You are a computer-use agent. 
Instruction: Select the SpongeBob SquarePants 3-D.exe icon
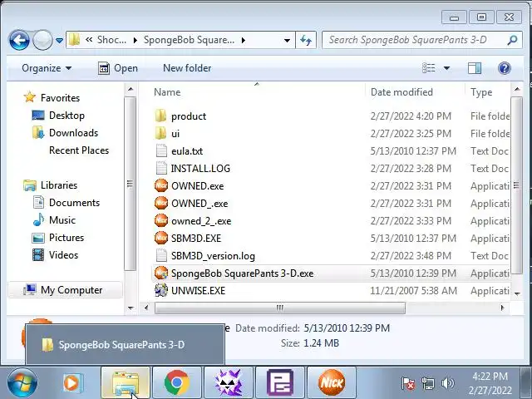pos(161,273)
